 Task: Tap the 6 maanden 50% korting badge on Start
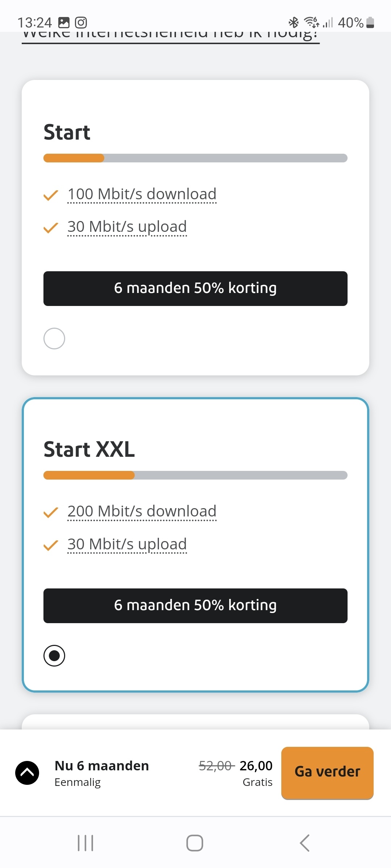tap(195, 288)
